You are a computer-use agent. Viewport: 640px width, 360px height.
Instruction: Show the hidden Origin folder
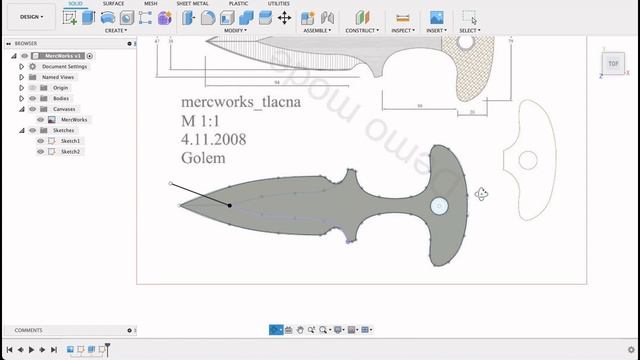click(x=33, y=88)
